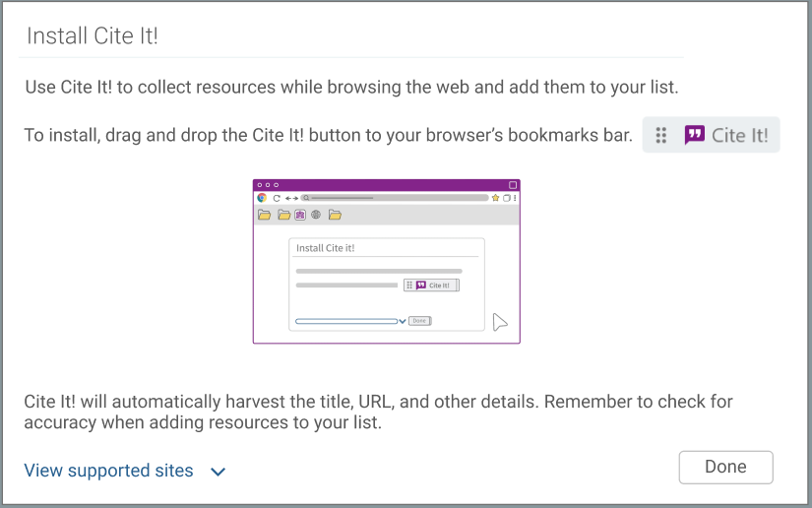812x508 pixels.
Task: Click the leftmost folder in the illustrated bookmarks bar
Action: [x=264, y=215]
